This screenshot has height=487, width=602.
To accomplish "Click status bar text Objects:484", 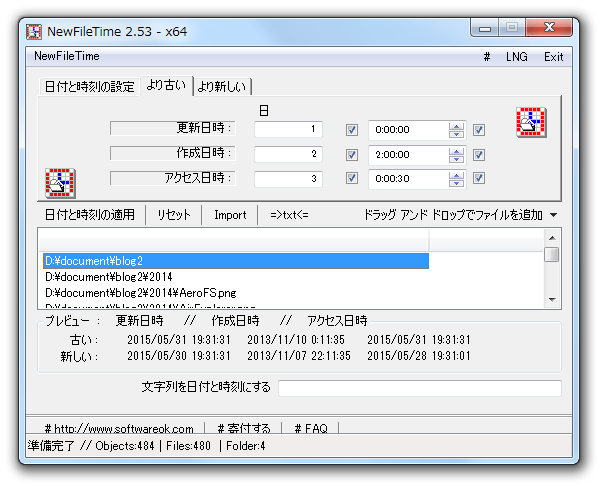I will [124, 446].
